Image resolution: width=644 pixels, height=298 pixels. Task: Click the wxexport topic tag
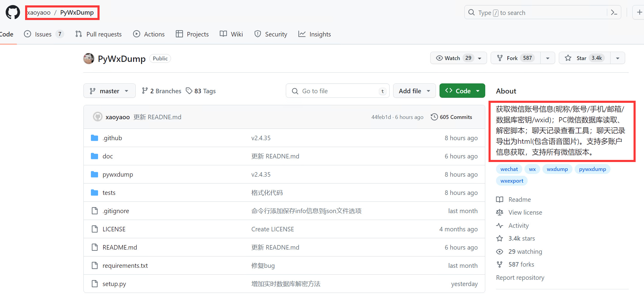click(x=512, y=181)
